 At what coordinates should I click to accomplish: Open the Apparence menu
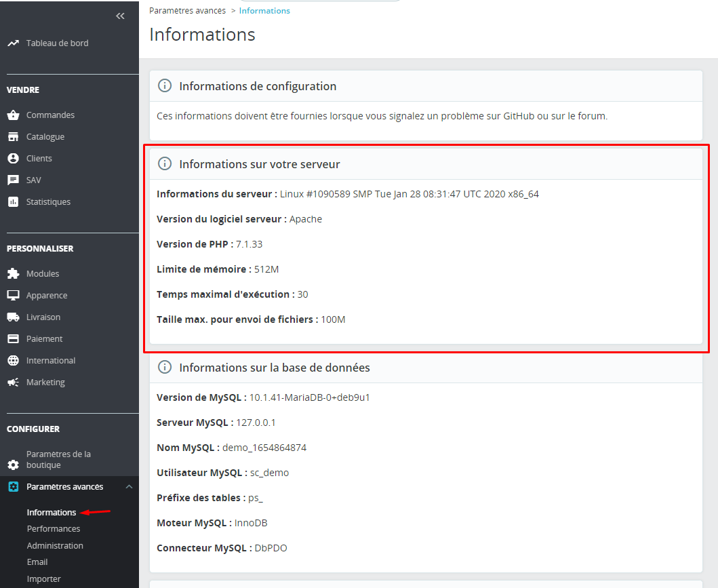pos(47,296)
